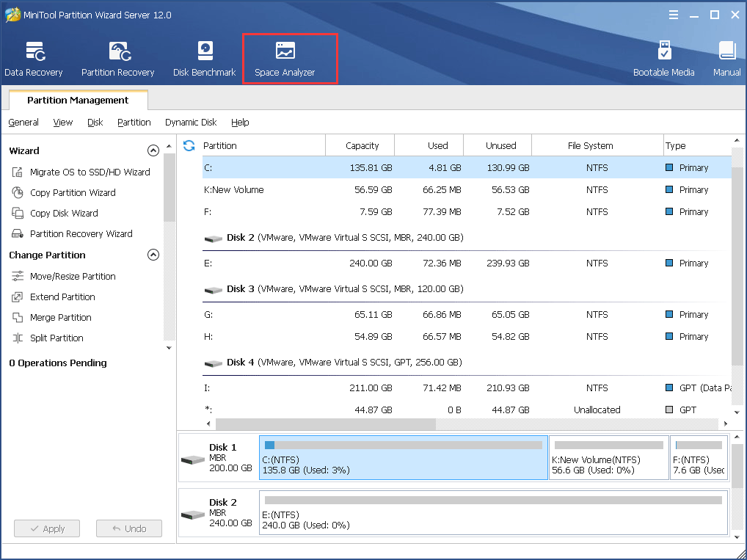The image size is (747, 560).
Task: Create Bootable Media
Action: pyautogui.click(x=663, y=59)
